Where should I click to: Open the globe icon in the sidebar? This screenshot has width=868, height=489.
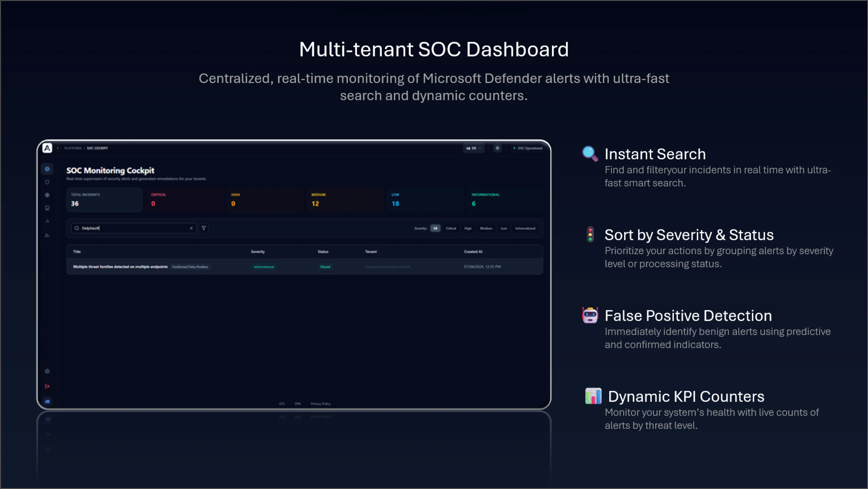click(47, 195)
